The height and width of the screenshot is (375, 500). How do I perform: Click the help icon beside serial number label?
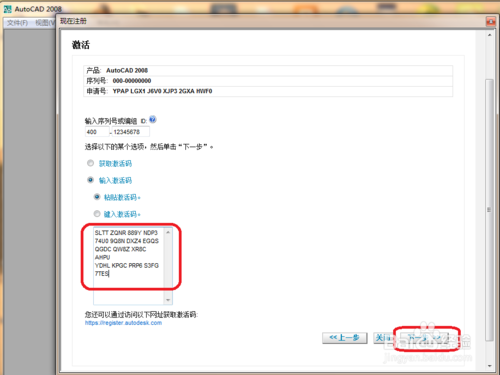tap(153, 120)
